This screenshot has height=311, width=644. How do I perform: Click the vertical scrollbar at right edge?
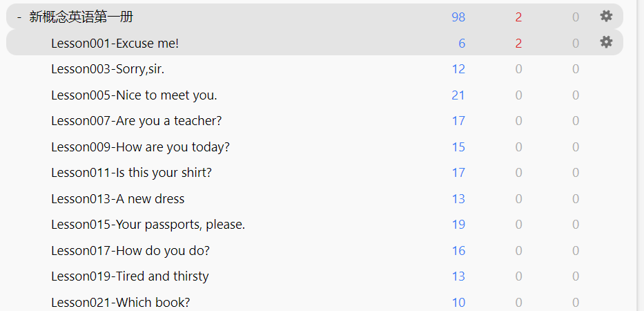coord(640,155)
